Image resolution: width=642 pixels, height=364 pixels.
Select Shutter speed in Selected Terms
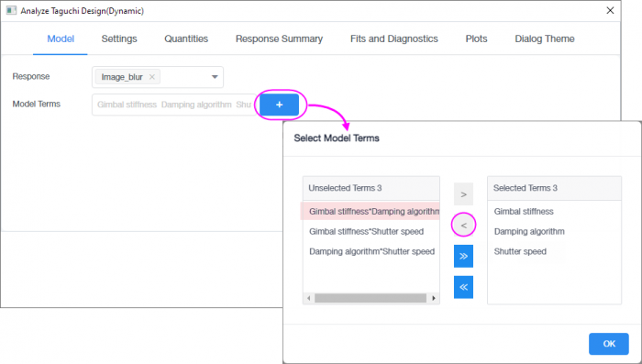520,251
